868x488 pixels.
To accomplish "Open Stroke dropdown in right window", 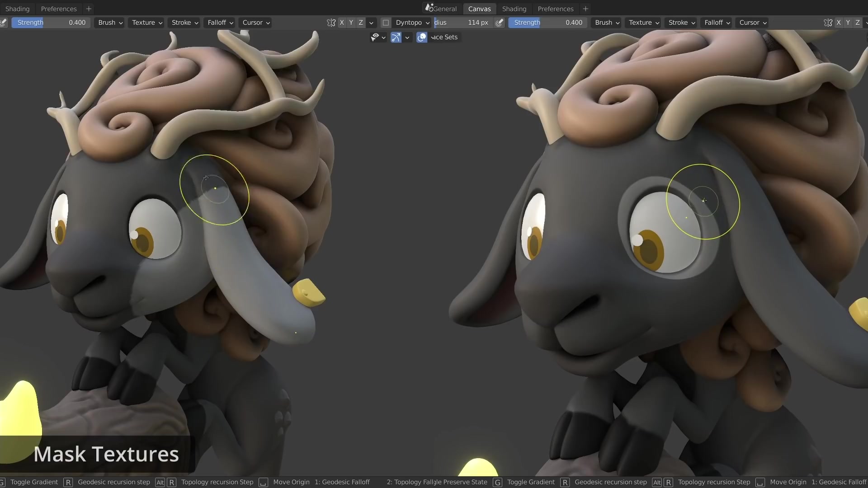I will pos(681,23).
